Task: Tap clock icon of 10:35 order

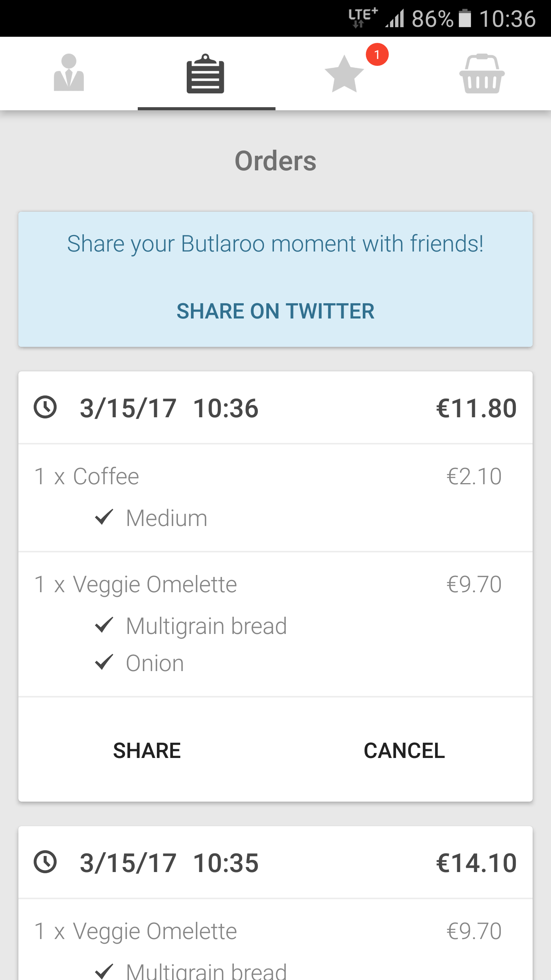Action: click(45, 862)
